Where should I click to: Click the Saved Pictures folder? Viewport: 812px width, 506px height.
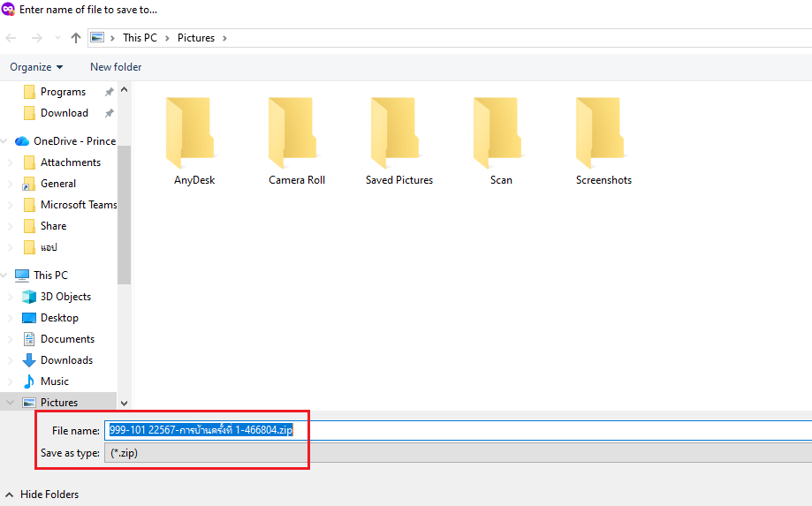[x=399, y=140]
